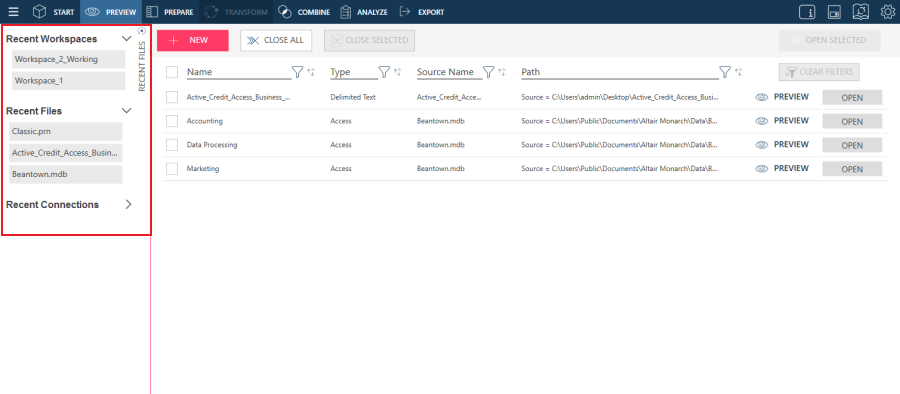Click the settings gear icon
The height and width of the screenshot is (394, 900).
point(887,11)
